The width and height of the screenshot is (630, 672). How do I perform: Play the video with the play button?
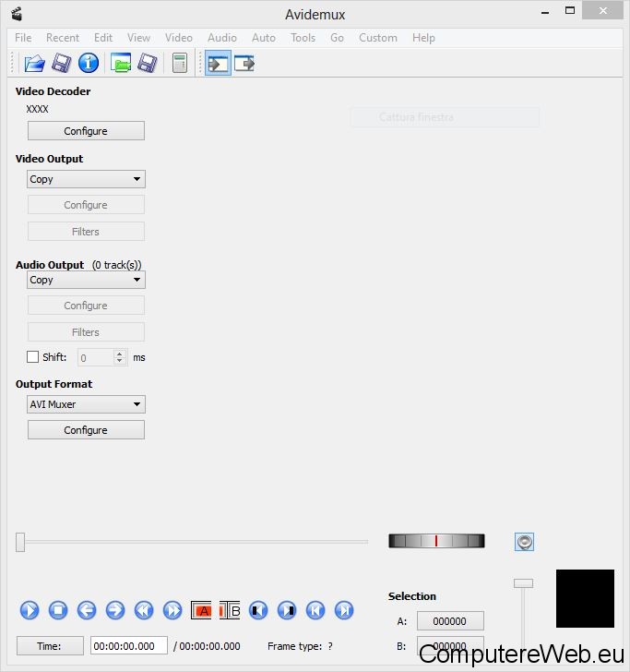(30, 610)
